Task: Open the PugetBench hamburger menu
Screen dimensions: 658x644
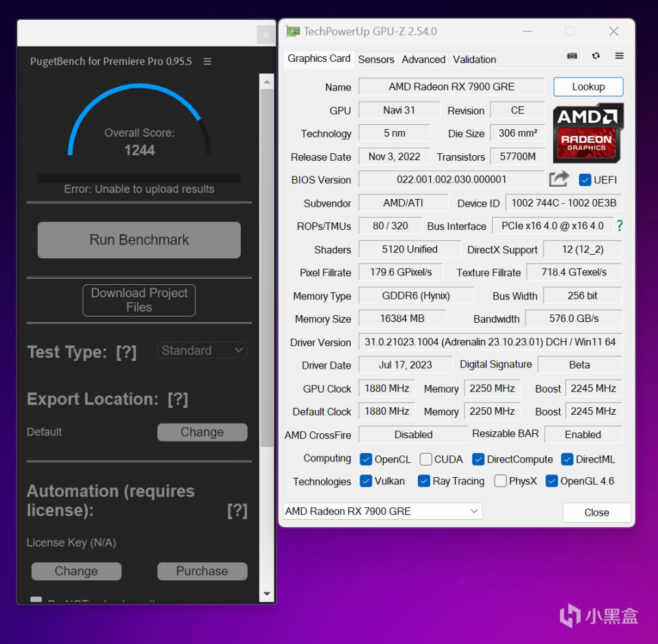Action: (x=207, y=61)
